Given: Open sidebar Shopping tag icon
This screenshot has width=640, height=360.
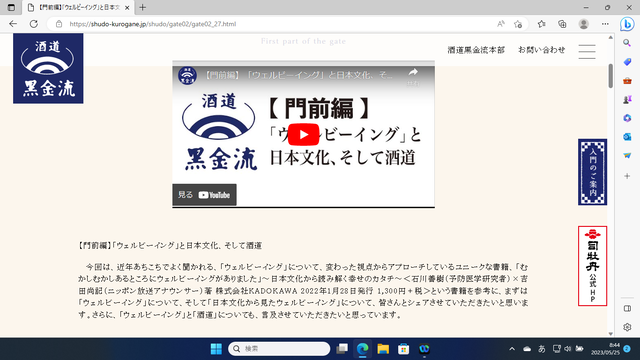Looking at the screenshot, I should (x=627, y=62).
